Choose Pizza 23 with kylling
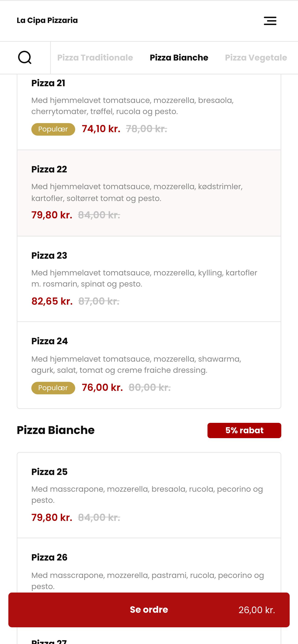Image resolution: width=298 pixels, height=644 pixels. pos(149,279)
